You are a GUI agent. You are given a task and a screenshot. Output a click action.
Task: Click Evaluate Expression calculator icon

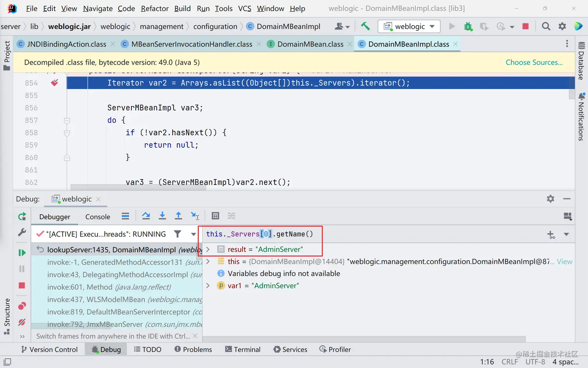pyautogui.click(x=215, y=216)
